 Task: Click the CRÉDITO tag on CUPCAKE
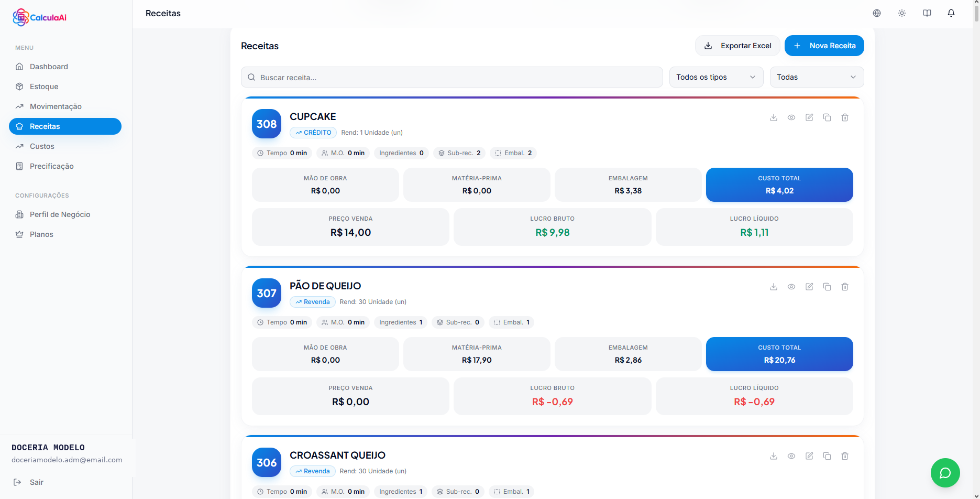point(313,133)
